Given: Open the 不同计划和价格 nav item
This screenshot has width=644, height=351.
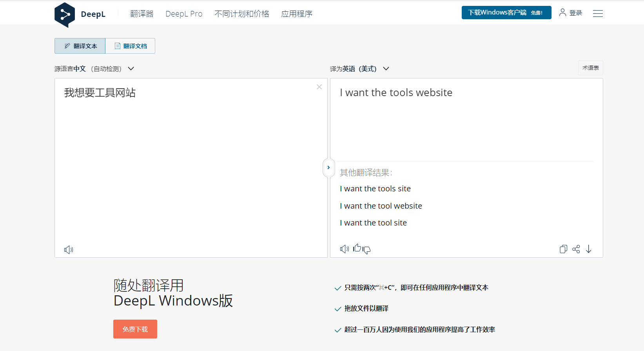Looking at the screenshot, I should (x=242, y=14).
